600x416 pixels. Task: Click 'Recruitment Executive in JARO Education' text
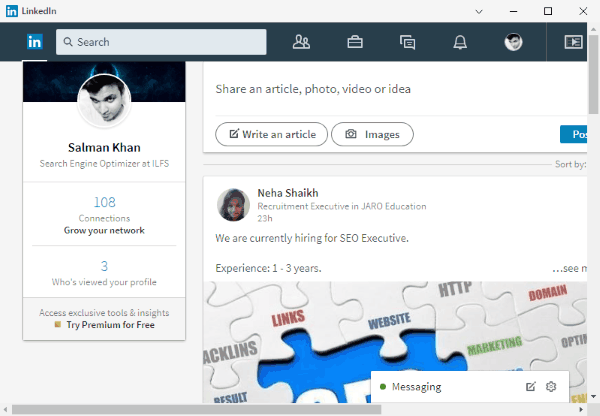pyautogui.click(x=342, y=206)
